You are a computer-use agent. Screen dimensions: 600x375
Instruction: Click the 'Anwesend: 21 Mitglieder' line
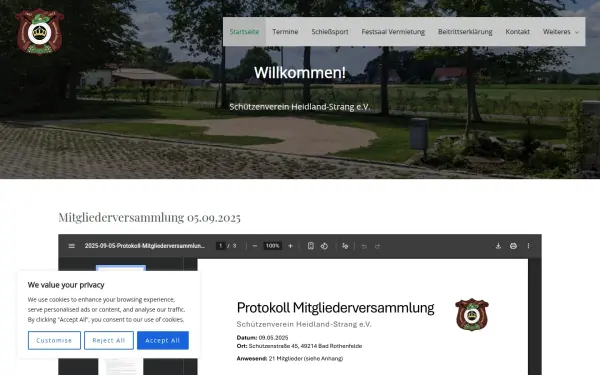[290, 359]
